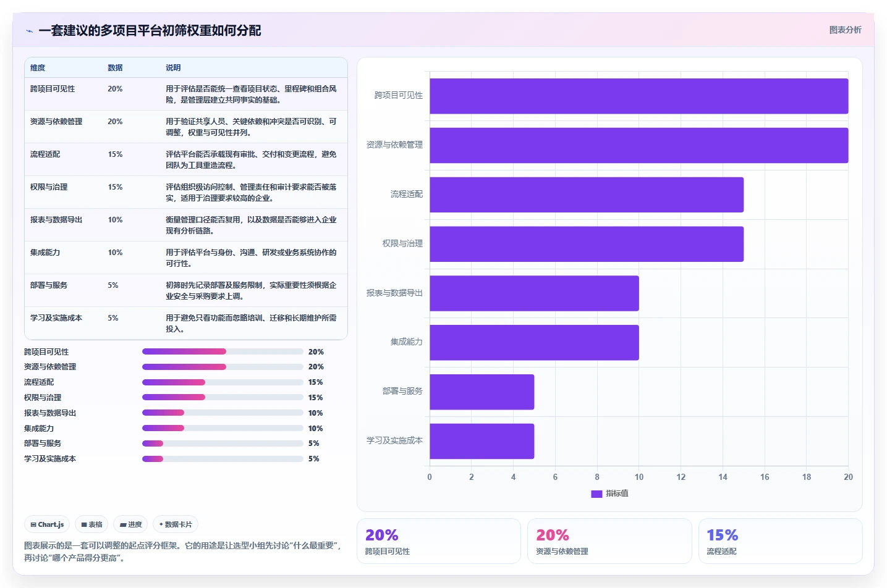This screenshot has height=588, width=887.
Task: Click the 集成能力 chart bar
Action: coord(534,342)
